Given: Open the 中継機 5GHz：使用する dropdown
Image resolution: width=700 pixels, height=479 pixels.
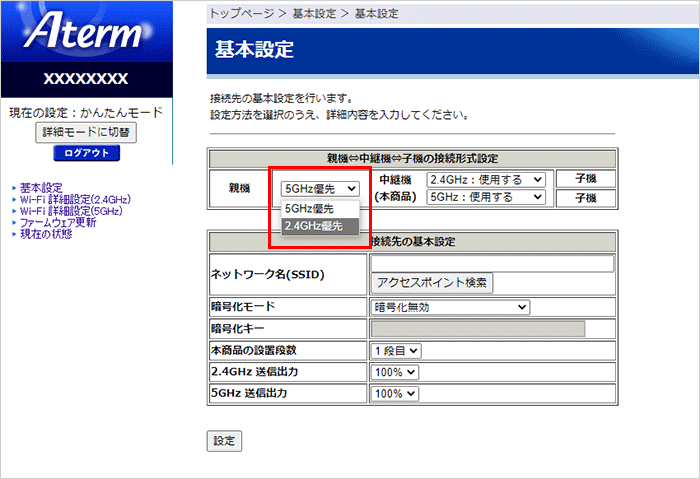Looking at the screenshot, I should click(x=486, y=197).
